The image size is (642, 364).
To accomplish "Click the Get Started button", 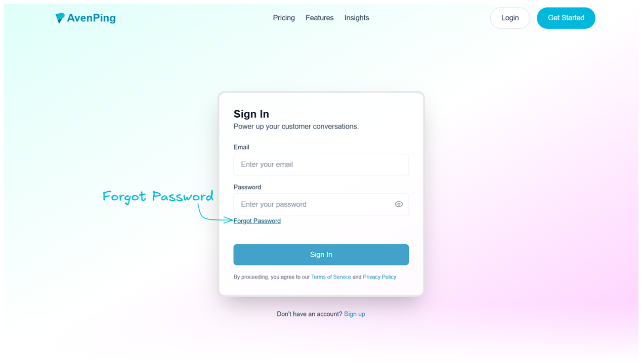I will click(566, 18).
